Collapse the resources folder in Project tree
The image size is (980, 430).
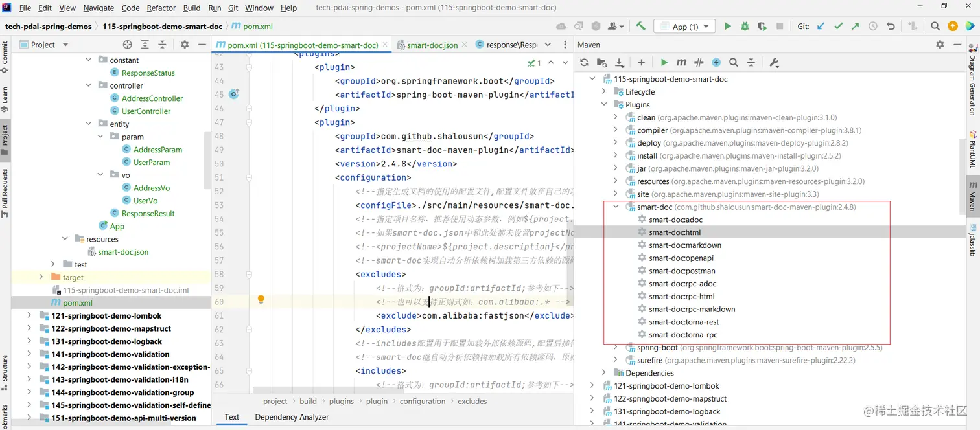point(65,239)
